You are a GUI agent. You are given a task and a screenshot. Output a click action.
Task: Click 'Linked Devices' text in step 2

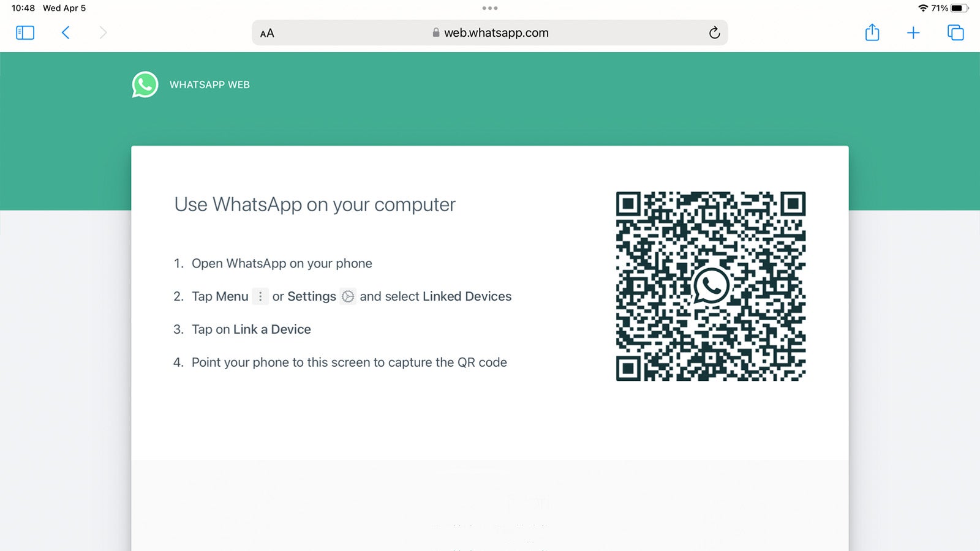tap(467, 296)
